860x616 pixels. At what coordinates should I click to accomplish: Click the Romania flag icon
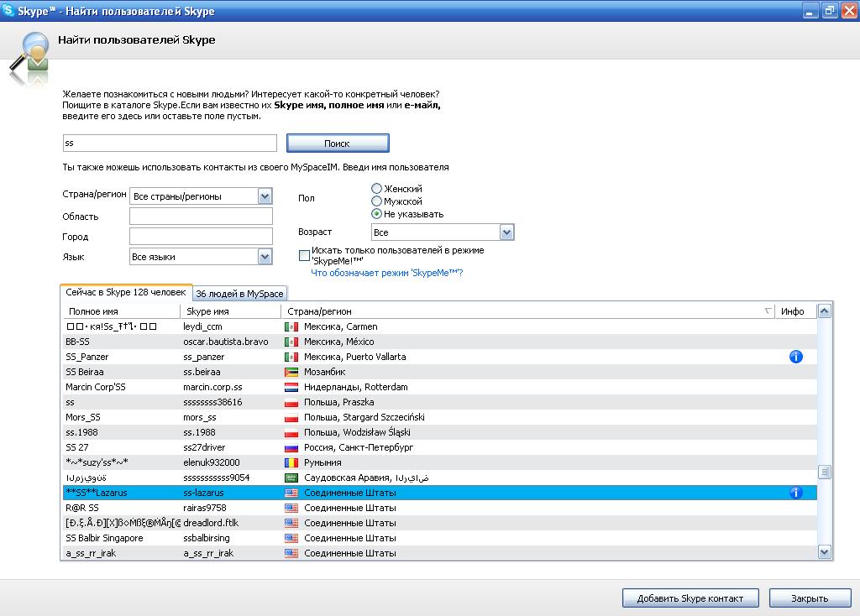click(291, 462)
